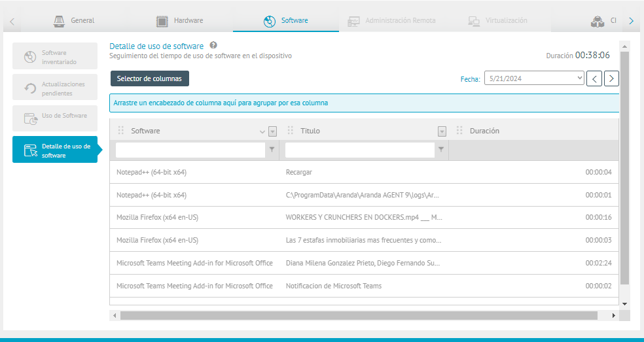Click the Software filter text field
The image size is (644, 342).
click(x=190, y=150)
